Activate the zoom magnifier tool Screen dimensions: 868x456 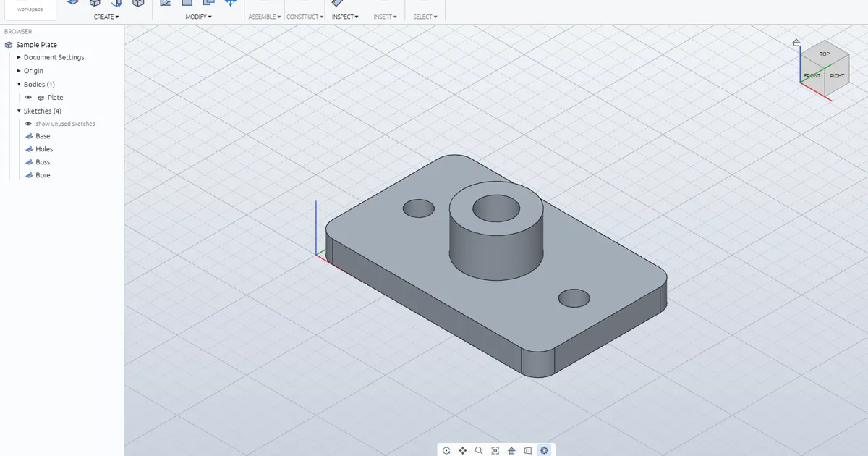479,450
